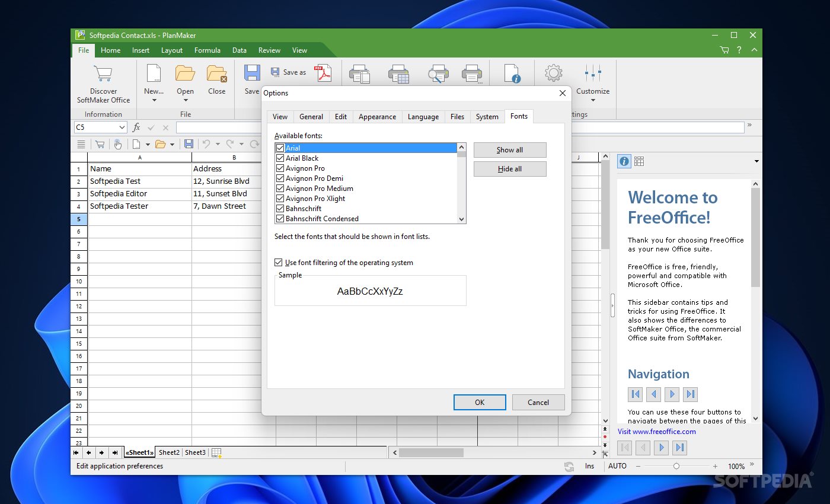
Task: Open the Visit www.freeoffice.com link
Action: tap(657, 432)
